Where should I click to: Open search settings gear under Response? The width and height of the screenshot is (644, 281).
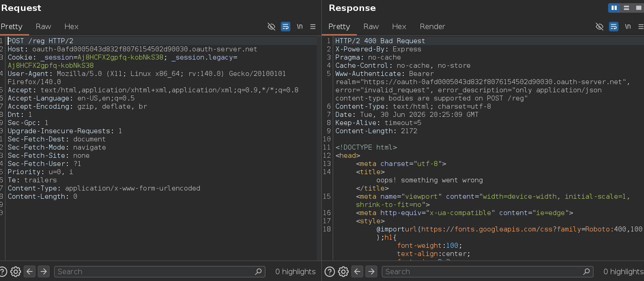pos(344,271)
